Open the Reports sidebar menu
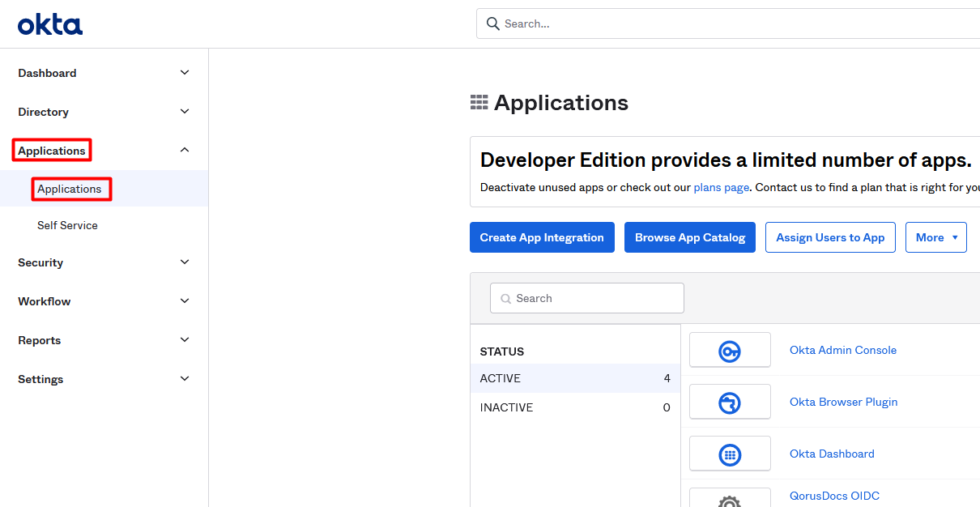This screenshot has width=980, height=507. 40,340
